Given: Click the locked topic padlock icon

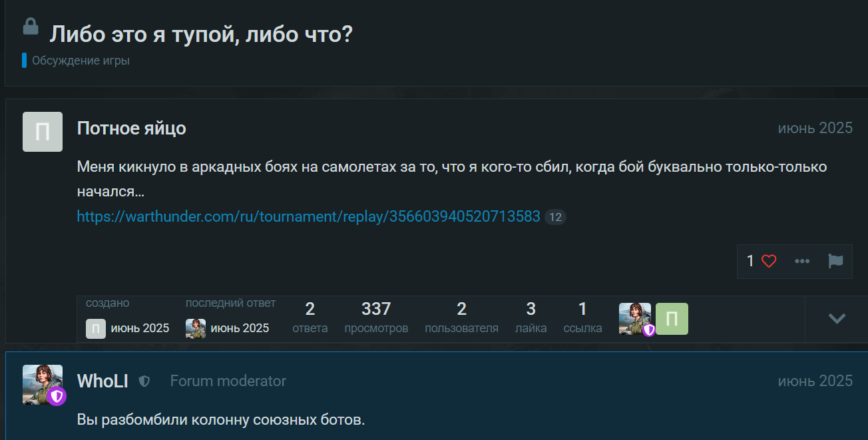Looking at the screenshot, I should pos(31,27).
